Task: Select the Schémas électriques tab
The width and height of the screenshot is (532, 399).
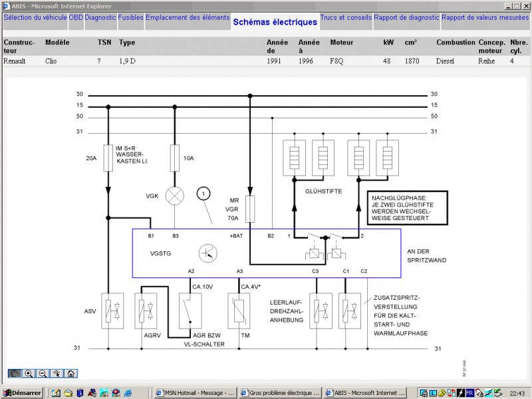Action: [275, 22]
